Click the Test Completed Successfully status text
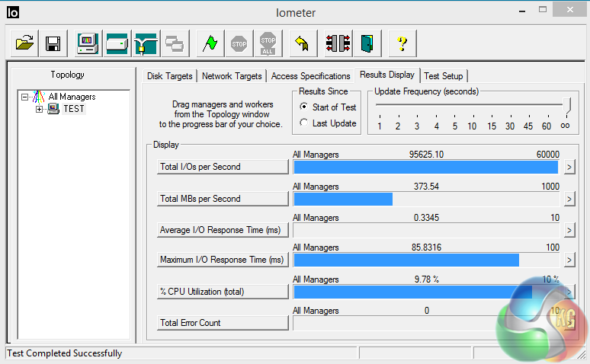Screen dimensions: 590x364 pyautogui.click(x=65, y=353)
